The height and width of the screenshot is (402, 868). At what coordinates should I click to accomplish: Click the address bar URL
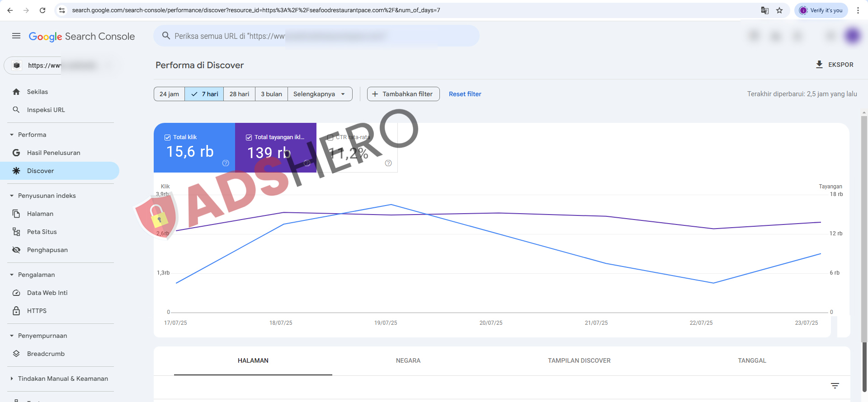pos(256,10)
